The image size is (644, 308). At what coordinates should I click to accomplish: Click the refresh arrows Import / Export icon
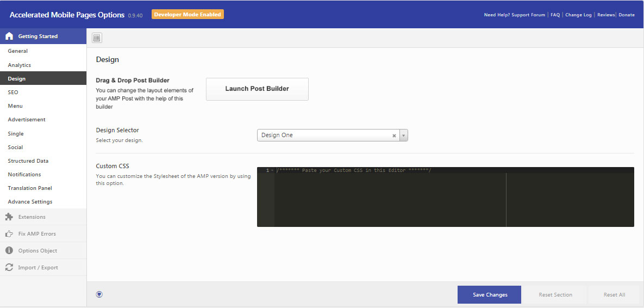9,267
